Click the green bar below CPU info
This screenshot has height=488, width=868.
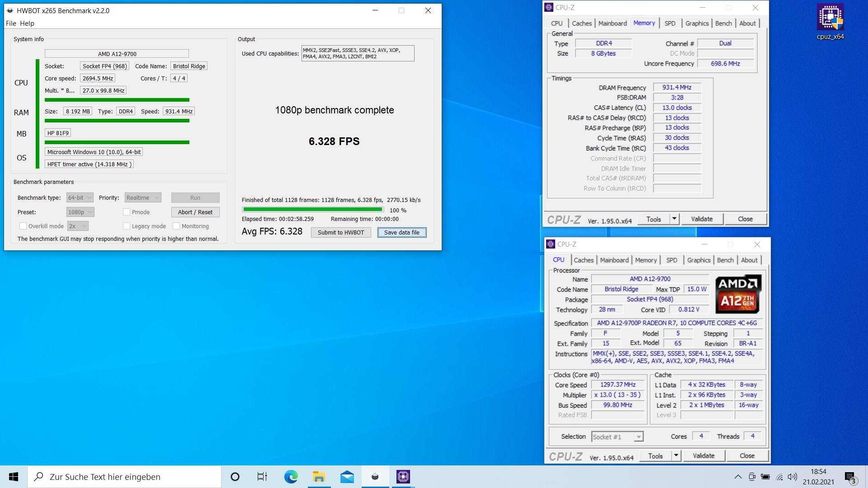(x=117, y=100)
